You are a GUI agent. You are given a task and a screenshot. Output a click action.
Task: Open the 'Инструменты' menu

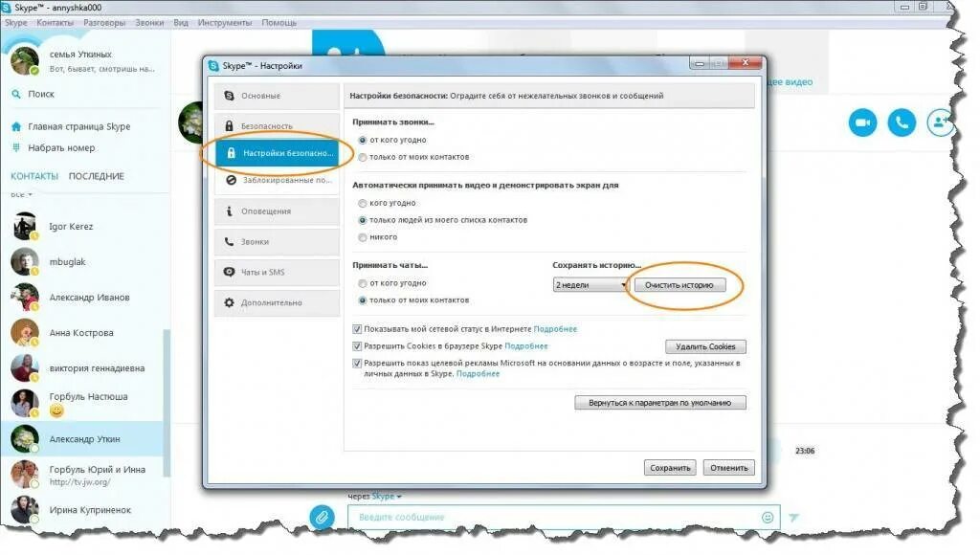(x=224, y=23)
